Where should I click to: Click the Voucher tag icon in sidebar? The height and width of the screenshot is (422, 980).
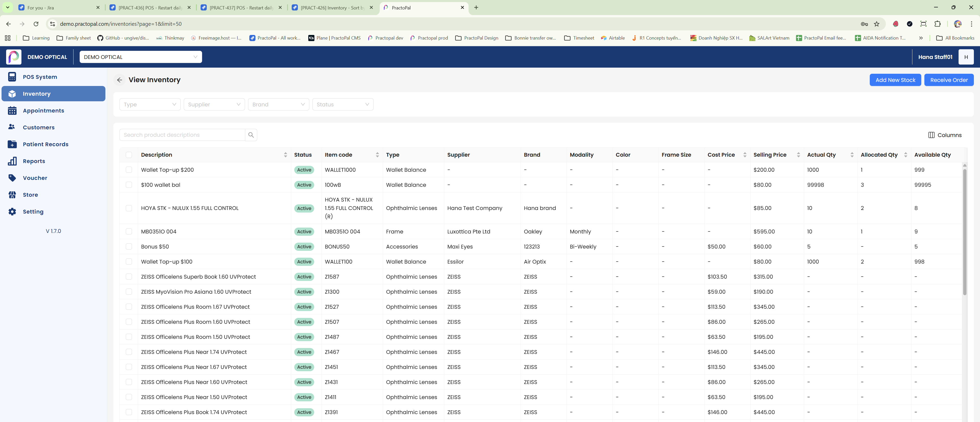12,178
